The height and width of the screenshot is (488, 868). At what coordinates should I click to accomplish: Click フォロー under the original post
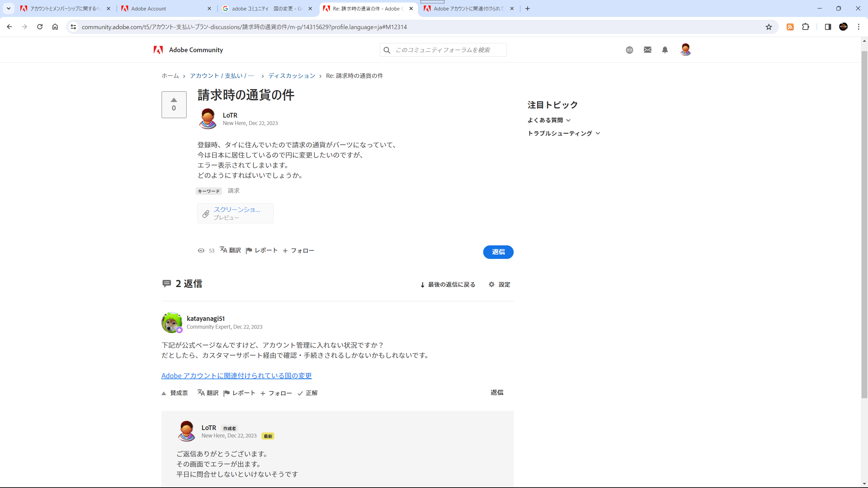pos(299,250)
